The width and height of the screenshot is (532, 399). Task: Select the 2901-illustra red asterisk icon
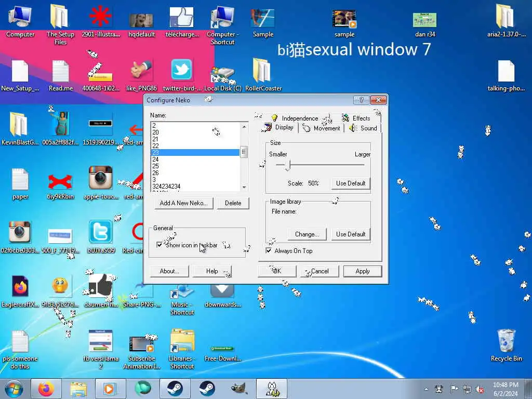click(101, 20)
